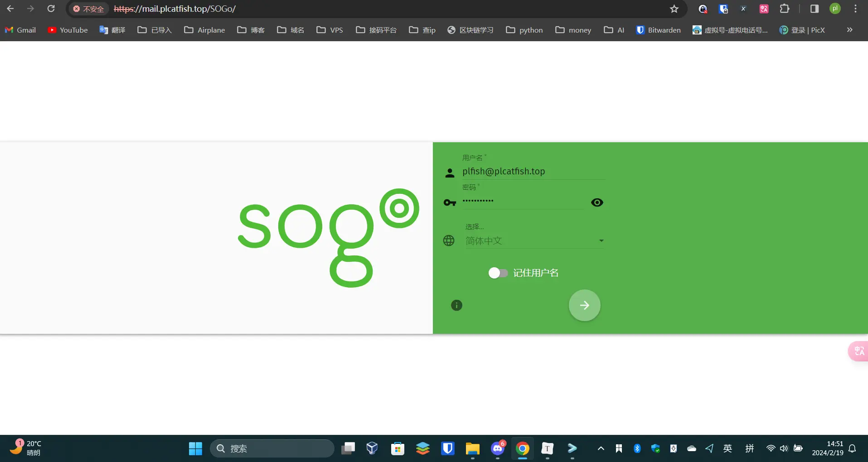Expand the 域名 bookmark folder
Image resolution: width=868 pixels, height=462 pixels.
pyautogui.click(x=291, y=30)
